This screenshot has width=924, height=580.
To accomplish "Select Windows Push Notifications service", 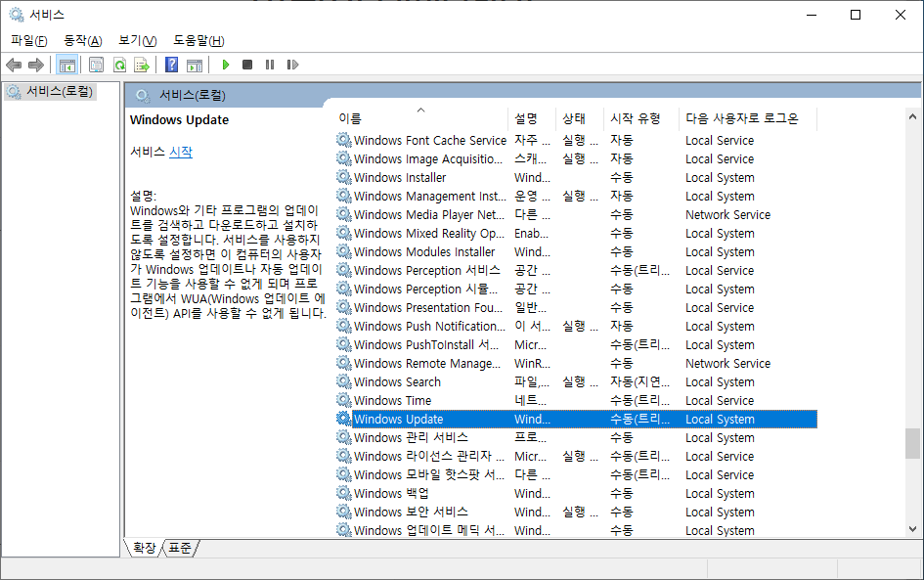I will [x=576, y=326].
